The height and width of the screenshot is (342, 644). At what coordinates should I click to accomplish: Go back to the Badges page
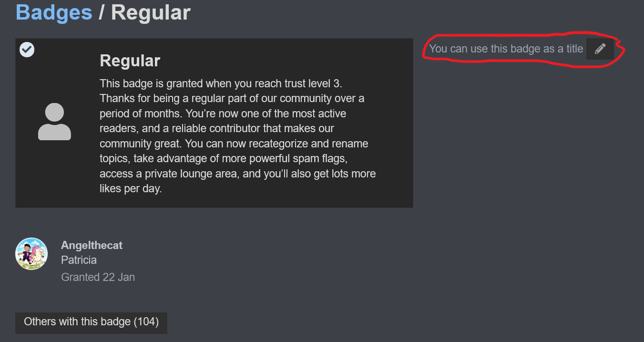[x=54, y=12]
